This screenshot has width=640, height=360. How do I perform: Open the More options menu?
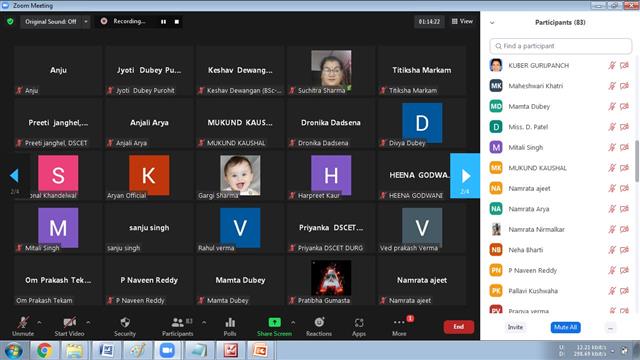click(x=399, y=327)
